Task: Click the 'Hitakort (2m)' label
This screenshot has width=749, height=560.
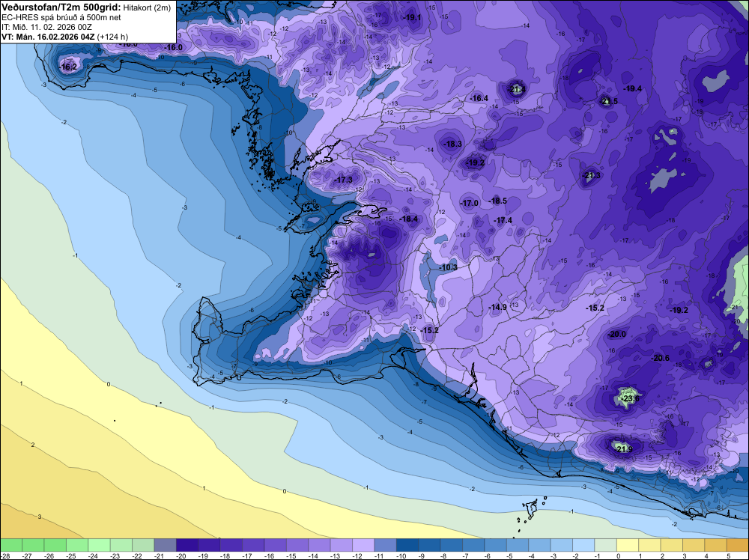Action: tap(147, 7)
